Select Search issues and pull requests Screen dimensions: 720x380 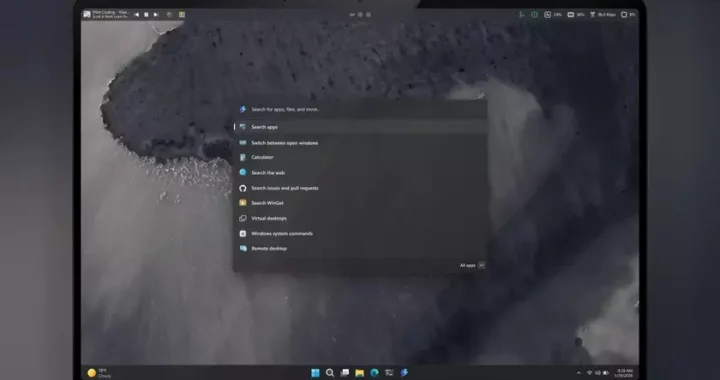pyautogui.click(x=360, y=188)
